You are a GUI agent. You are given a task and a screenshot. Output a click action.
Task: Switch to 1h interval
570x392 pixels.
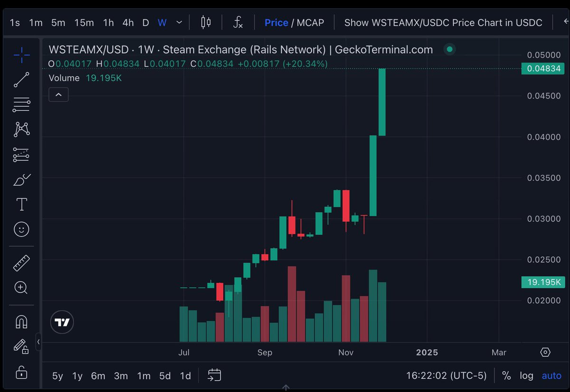click(x=108, y=22)
